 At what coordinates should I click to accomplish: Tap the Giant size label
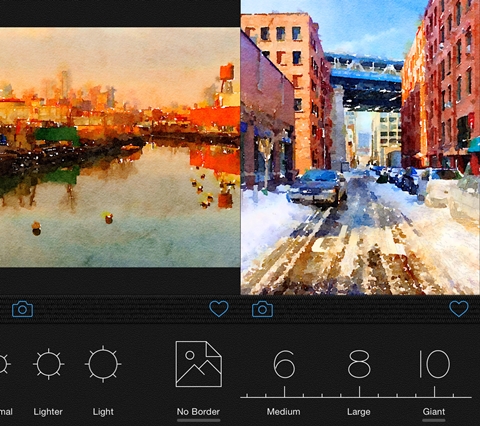434,412
